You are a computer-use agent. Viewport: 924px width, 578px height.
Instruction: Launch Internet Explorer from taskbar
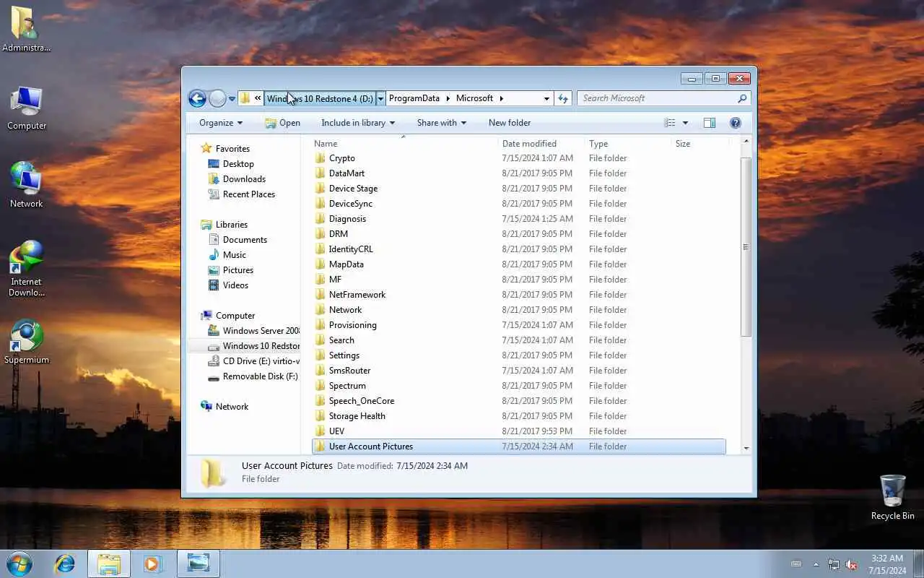[x=65, y=564]
